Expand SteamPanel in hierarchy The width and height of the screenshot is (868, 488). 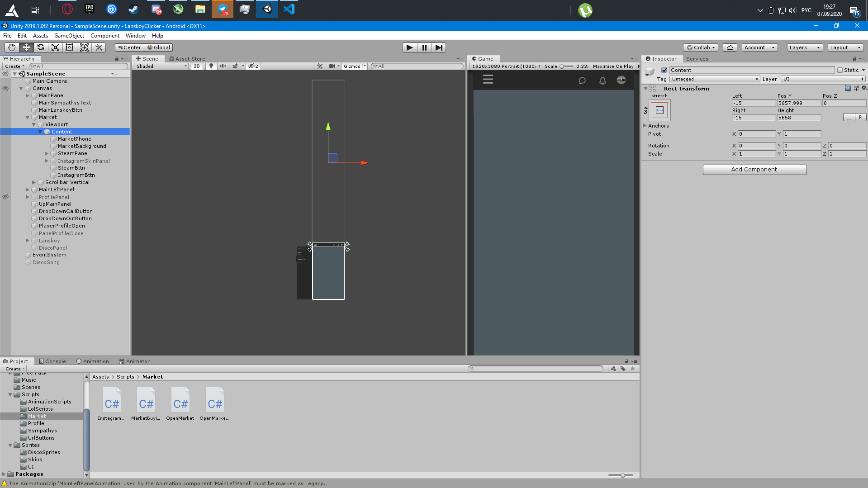pos(47,153)
